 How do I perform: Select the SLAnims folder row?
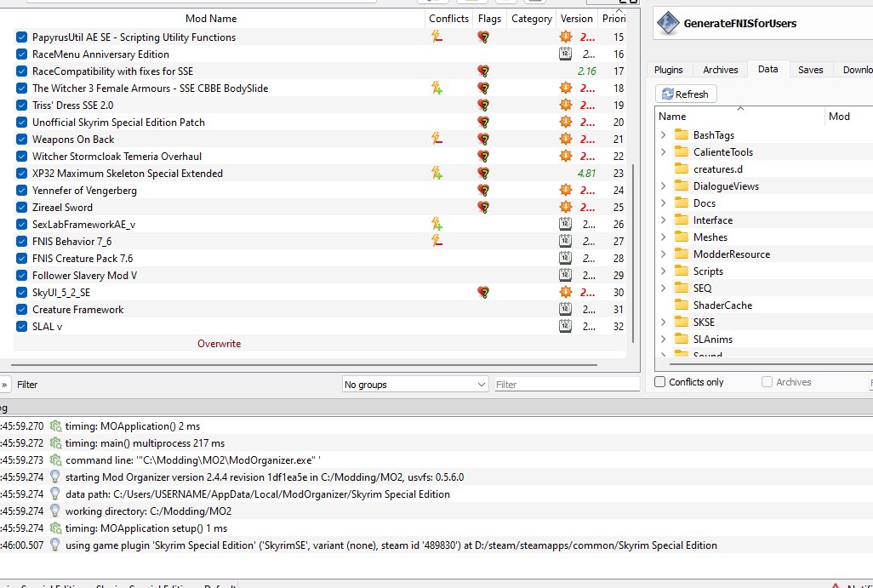764,340
